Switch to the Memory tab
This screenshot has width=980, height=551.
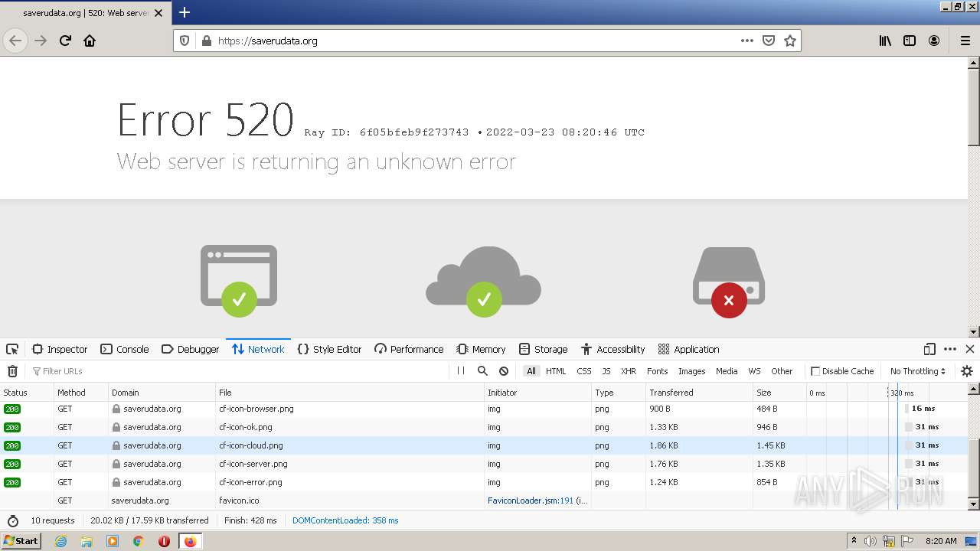coord(482,349)
